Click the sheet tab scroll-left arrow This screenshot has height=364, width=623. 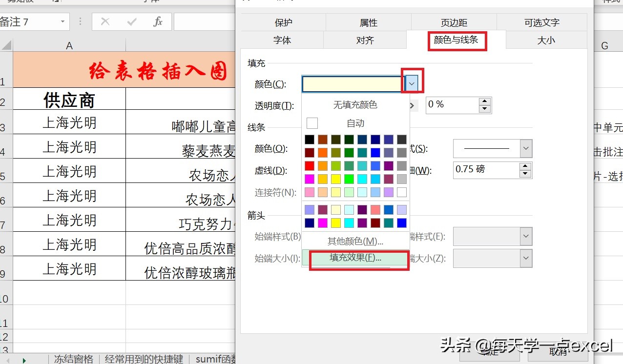click(8, 360)
